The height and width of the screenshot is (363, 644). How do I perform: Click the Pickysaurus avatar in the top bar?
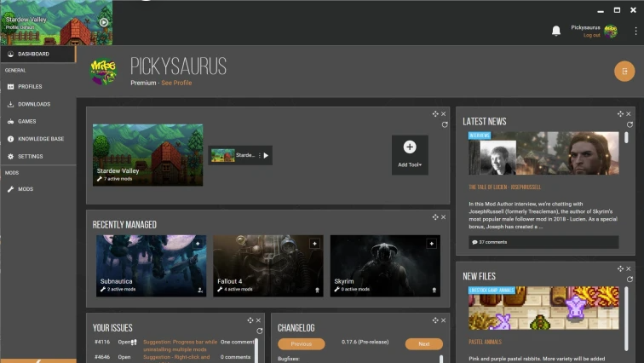611,32
